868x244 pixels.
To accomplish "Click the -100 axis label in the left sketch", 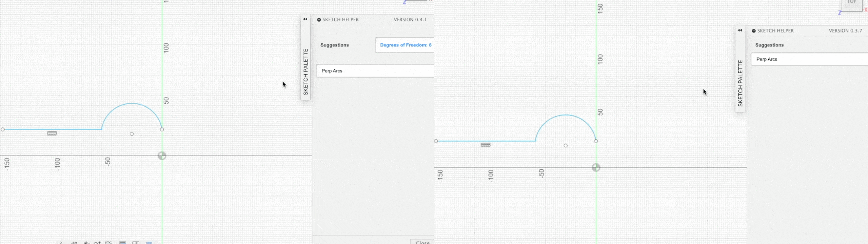I will click(x=57, y=164).
